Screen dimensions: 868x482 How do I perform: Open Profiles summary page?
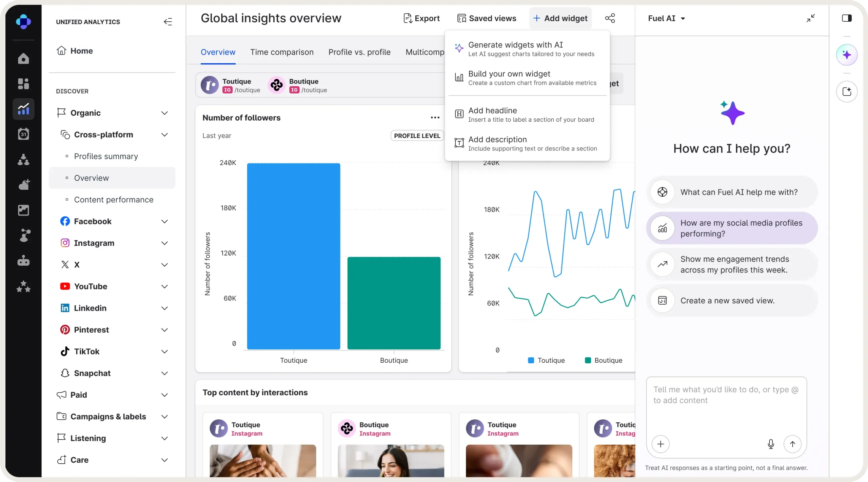point(112,156)
